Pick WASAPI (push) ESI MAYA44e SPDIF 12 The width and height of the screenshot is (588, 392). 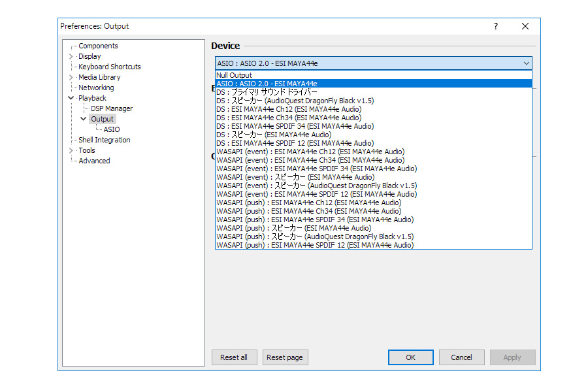[314, 245]
